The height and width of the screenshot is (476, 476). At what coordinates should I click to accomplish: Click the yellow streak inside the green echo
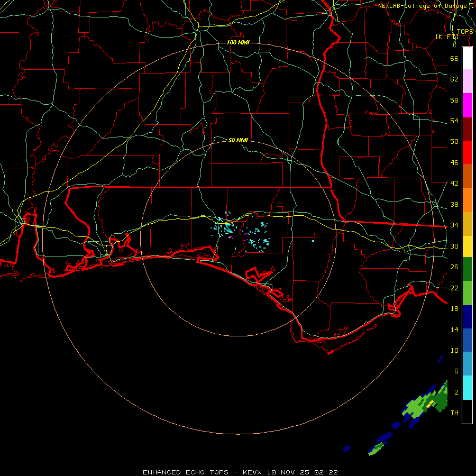point(430,404)
